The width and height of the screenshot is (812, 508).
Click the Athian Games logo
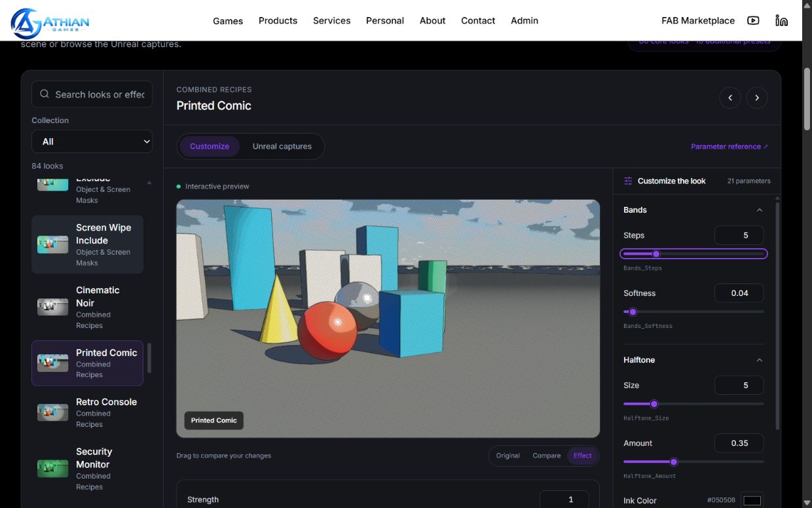50,23
